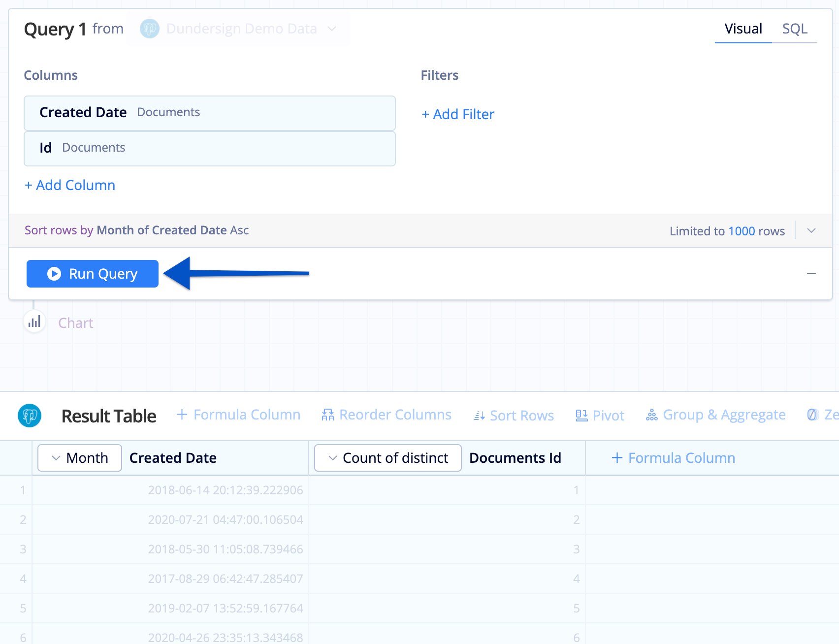Add a Formula Column in the table header
This screenshot has height=644, width=839.
[673, 458]
